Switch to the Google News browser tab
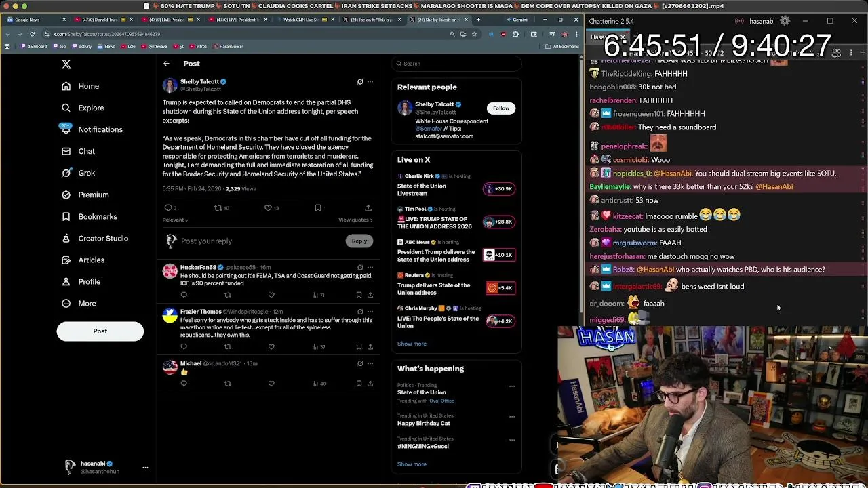The height and width of the screenshot is (488, 868). click(x=35, y=20)
